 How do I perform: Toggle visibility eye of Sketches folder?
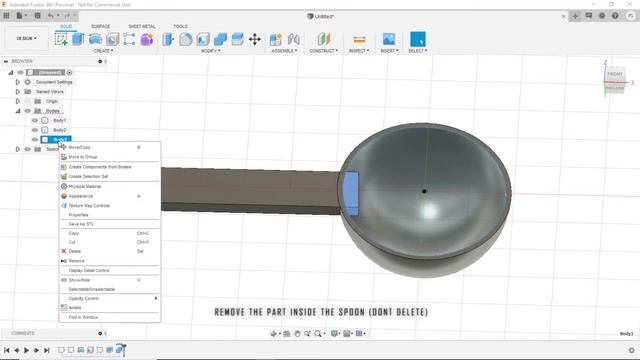tap(28, 149)
